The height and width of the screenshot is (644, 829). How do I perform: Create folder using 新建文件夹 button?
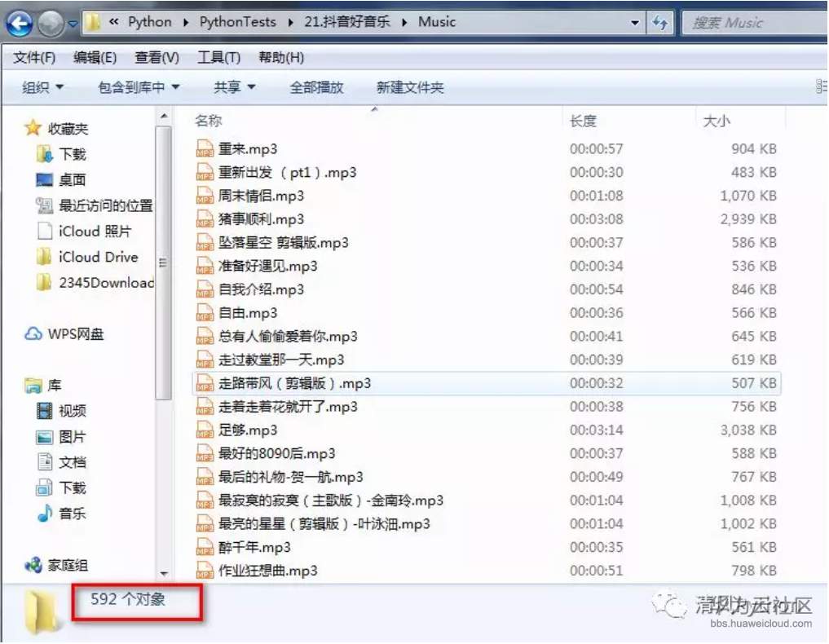point(409,86)
